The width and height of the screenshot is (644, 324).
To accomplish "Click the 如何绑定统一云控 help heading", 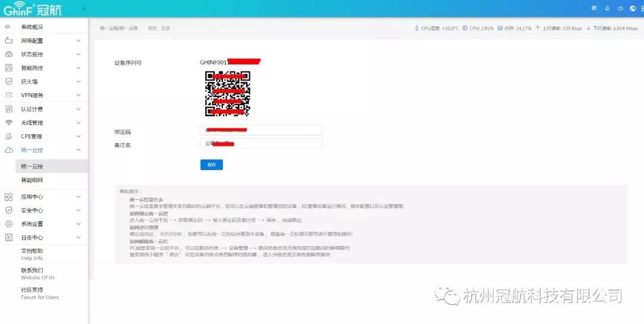I will pyautogui.click(x=148, y=214).
